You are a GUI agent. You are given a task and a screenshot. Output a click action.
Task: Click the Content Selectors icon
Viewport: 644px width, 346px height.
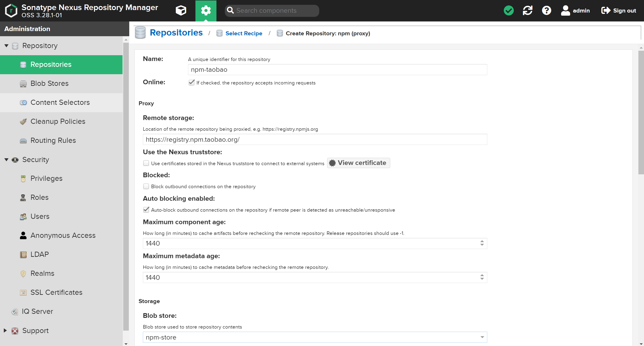[x=23, y=103]
